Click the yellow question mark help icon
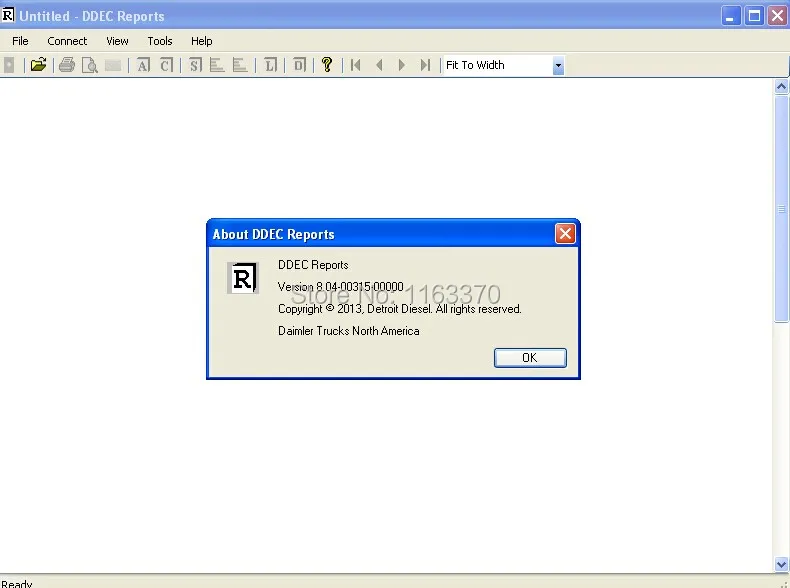Viewport: 790px width, 588px height. pos(327,64)
